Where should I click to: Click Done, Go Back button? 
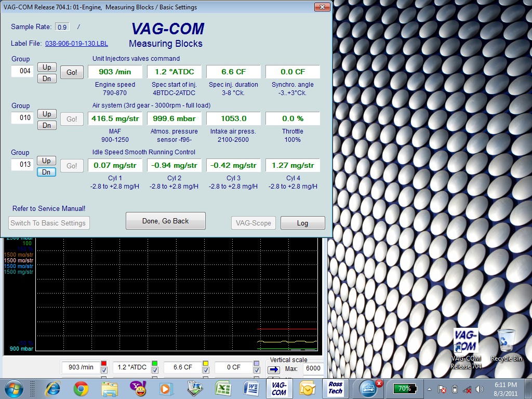pyautogui.click(x=166, y=221)
